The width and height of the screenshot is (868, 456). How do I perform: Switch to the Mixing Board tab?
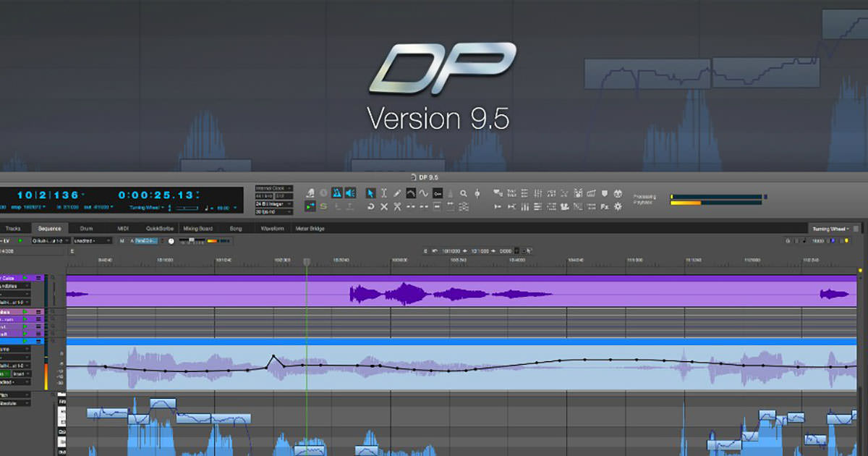point(199,229)
